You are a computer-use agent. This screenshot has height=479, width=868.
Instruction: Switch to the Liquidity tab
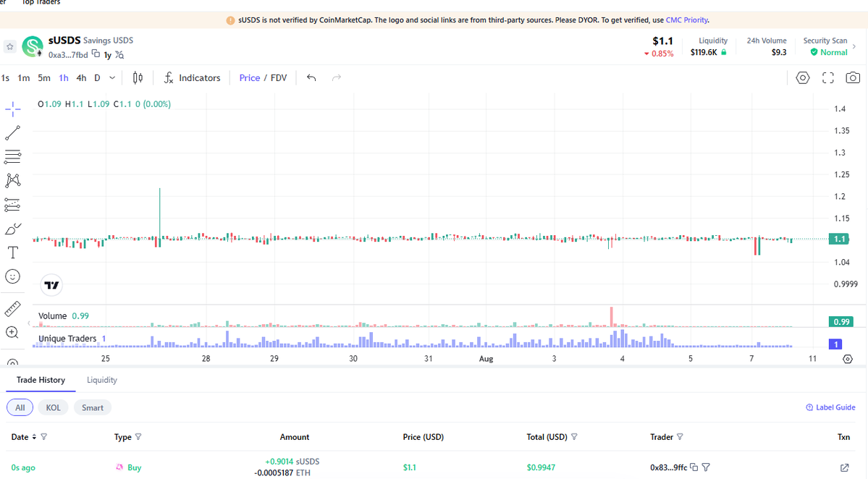(x=102, y=380)
